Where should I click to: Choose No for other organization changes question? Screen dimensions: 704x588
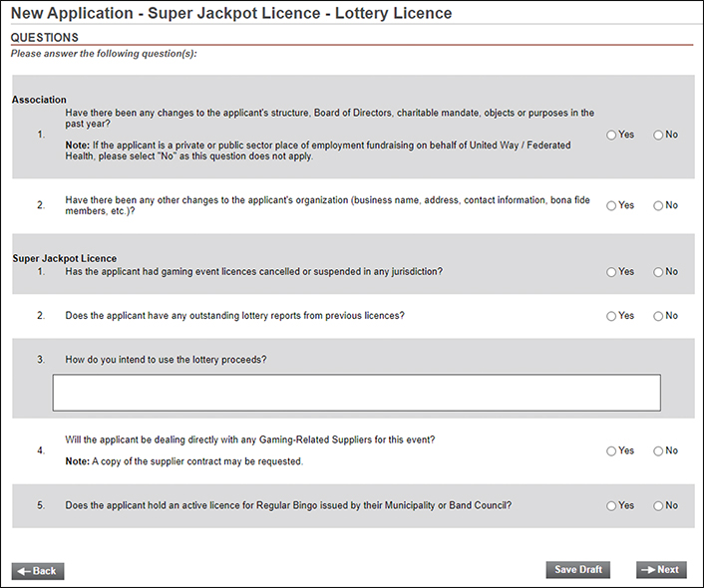[x=658, y=205]
